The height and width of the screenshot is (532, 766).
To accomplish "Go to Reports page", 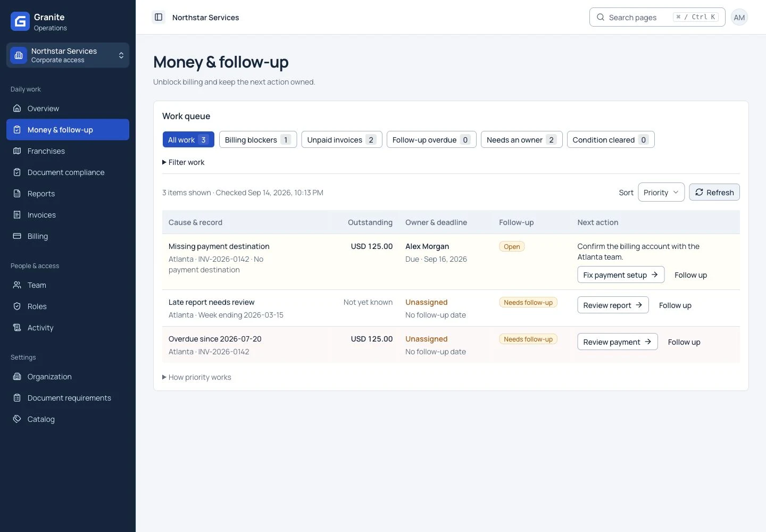I will tap(68, 194).
